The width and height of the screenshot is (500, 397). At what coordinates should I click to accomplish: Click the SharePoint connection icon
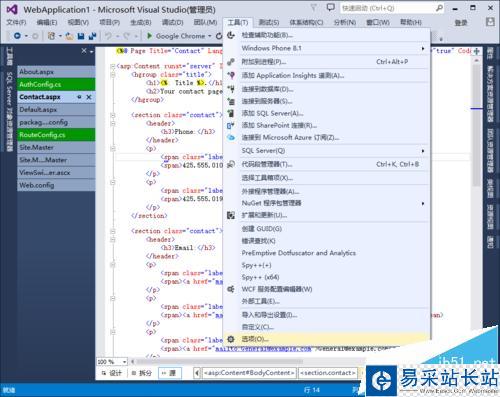231,125
